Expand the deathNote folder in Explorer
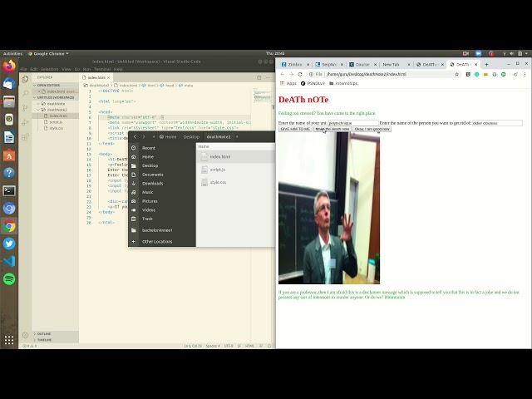 pyautogui.click(x=56, y=104)
